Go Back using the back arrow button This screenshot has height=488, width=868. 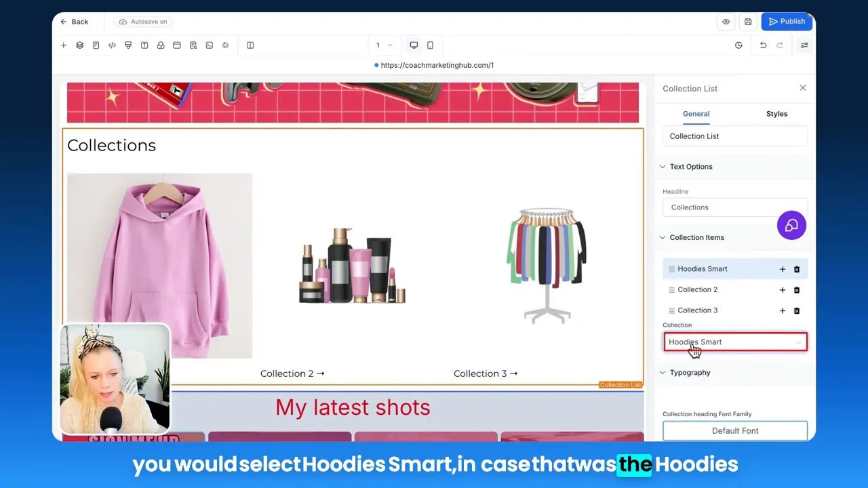point(74,22)
